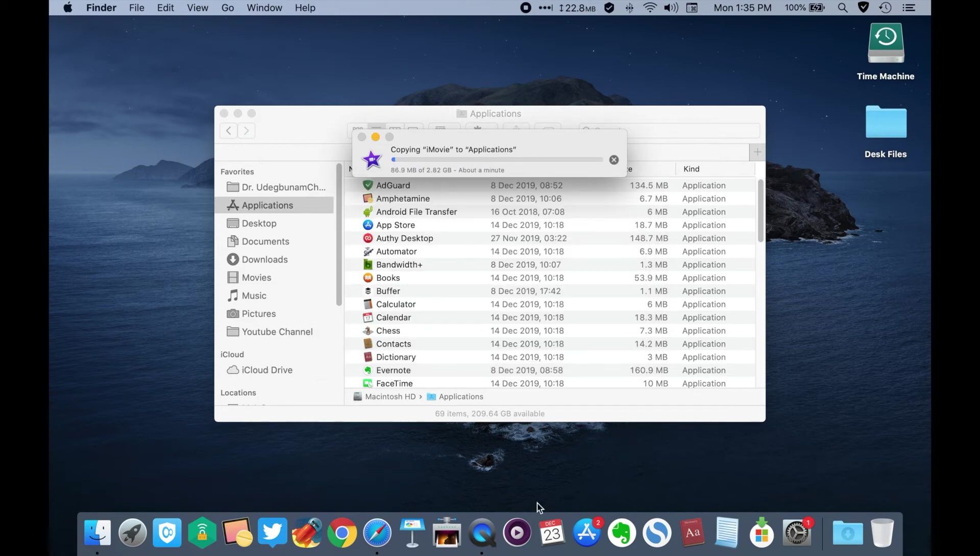Click the iMovie copy progress bar
Viewport: 980px width, 556px height.
click(x=497, y=160)
